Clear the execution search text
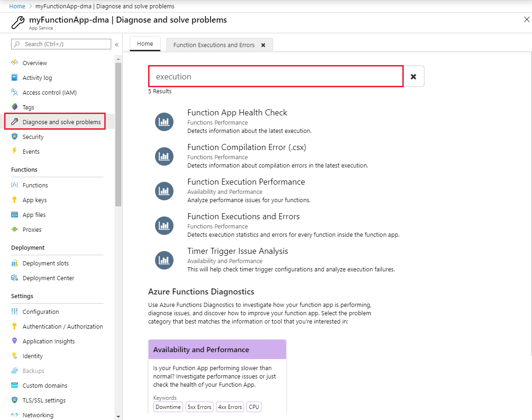The width and height of the screenshot is (532, 420). [414, 76]
